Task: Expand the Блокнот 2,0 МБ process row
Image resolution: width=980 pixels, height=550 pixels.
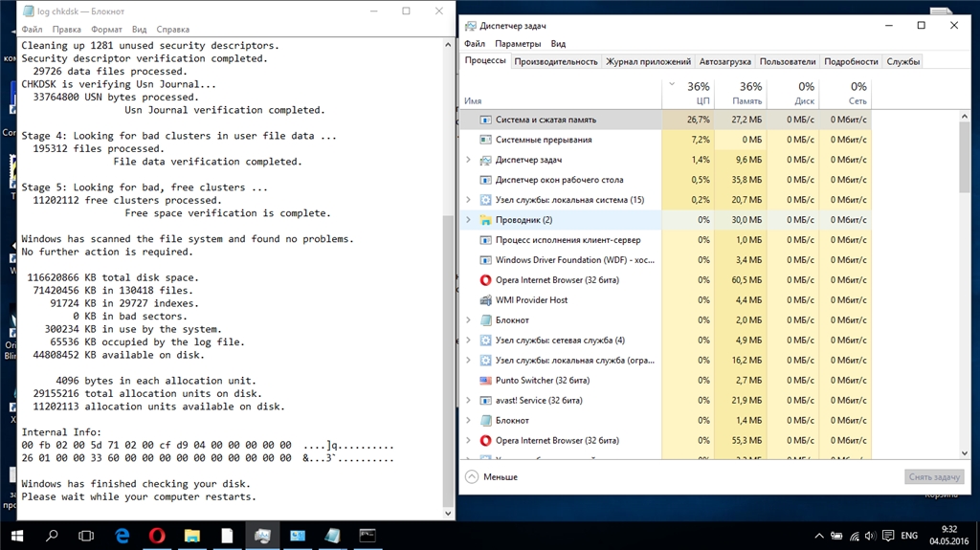Action: (468, 320)
